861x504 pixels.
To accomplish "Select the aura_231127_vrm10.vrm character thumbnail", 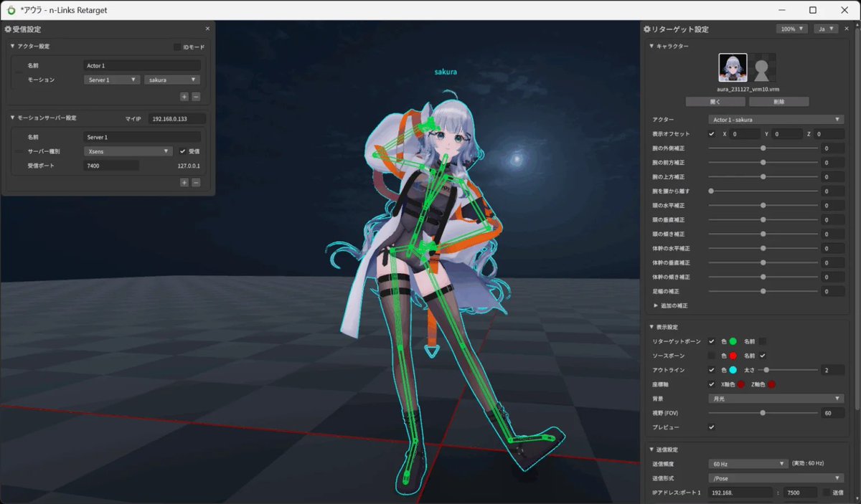I will pyautogui.click(x=733, y=69).
